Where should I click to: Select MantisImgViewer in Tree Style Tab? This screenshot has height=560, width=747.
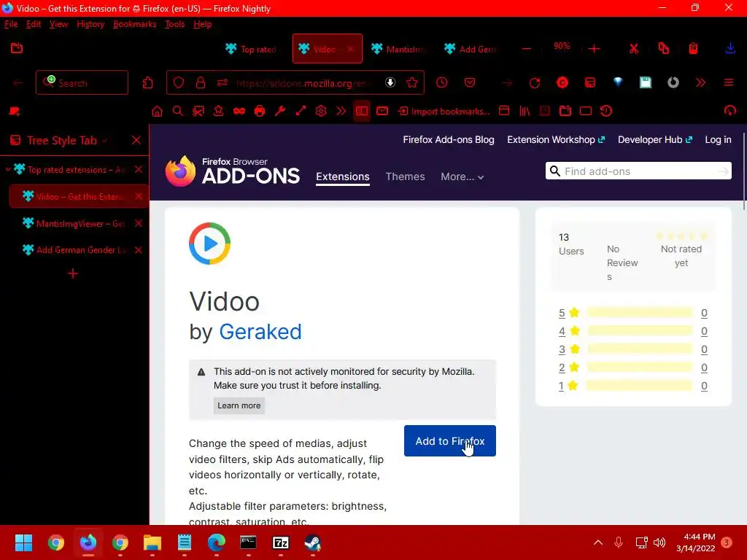[80, 223]
